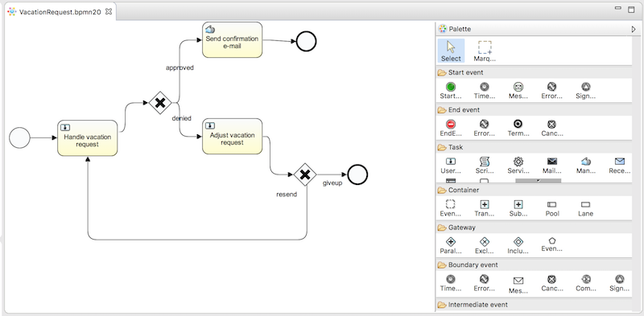Pick the Script task tool
Screen dimensions: 644x316
[485, 165]
